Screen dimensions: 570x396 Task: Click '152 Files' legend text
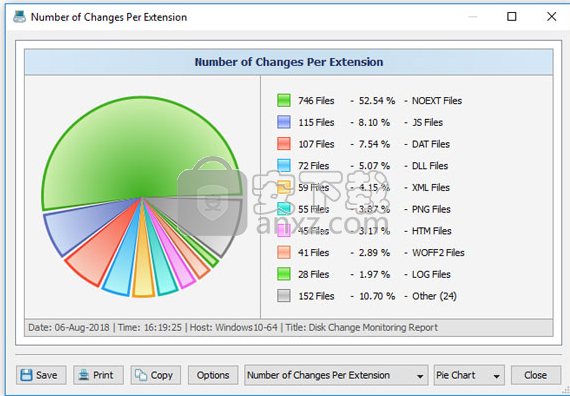pos(316,296)
